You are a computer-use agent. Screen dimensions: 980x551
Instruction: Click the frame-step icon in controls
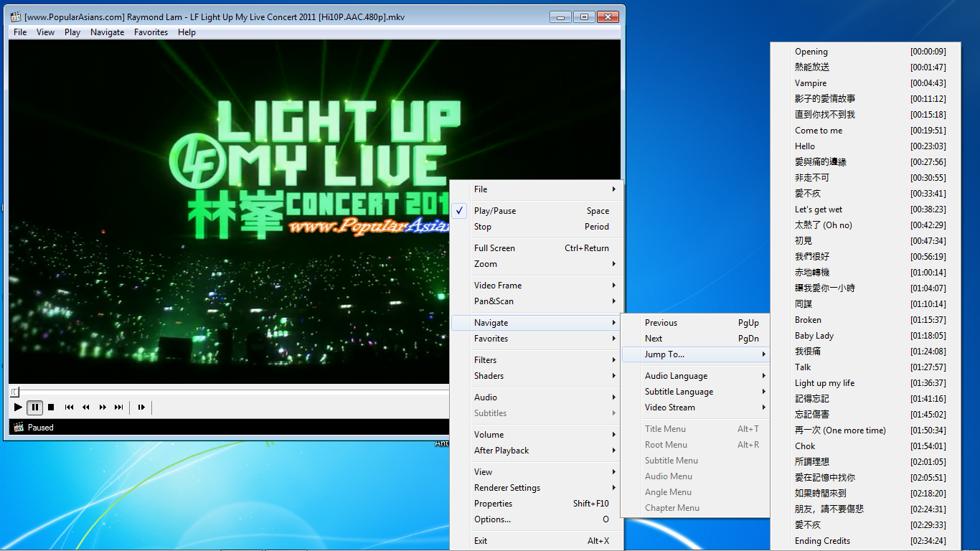(141, 408)
